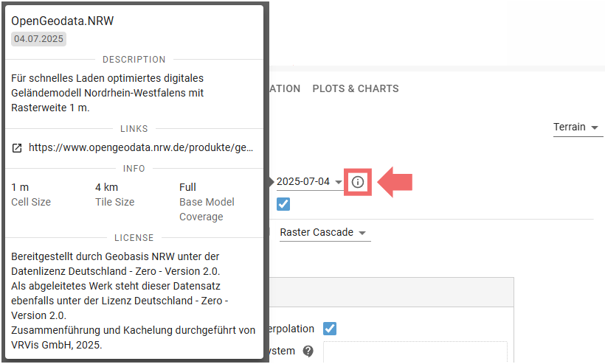This screenshot has width=605, height=364.
Task: Click the Full Base Model Coverage value
Action: coord(188,187)
